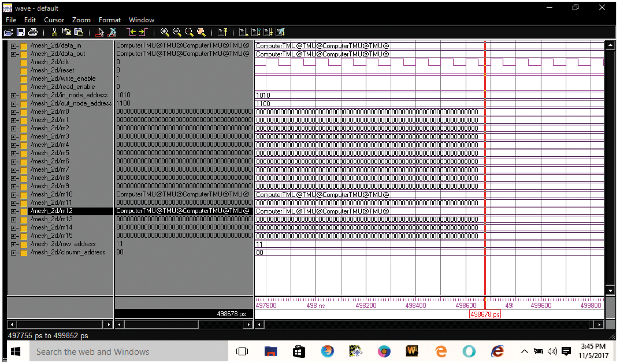This screenshot has width=618, height=364.
Task: Open the Zoom menu
Action: [x=81, y=20]
